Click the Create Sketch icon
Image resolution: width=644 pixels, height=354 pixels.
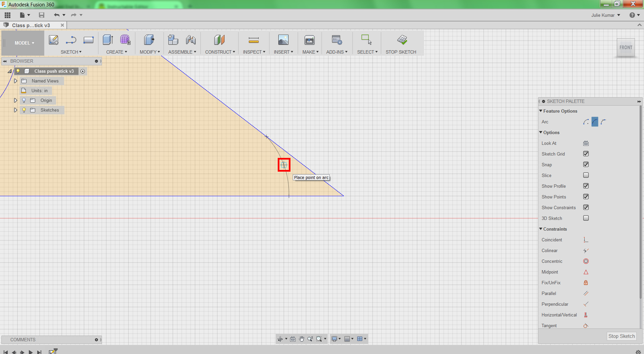pyautogui.click(x=54, y=40)
